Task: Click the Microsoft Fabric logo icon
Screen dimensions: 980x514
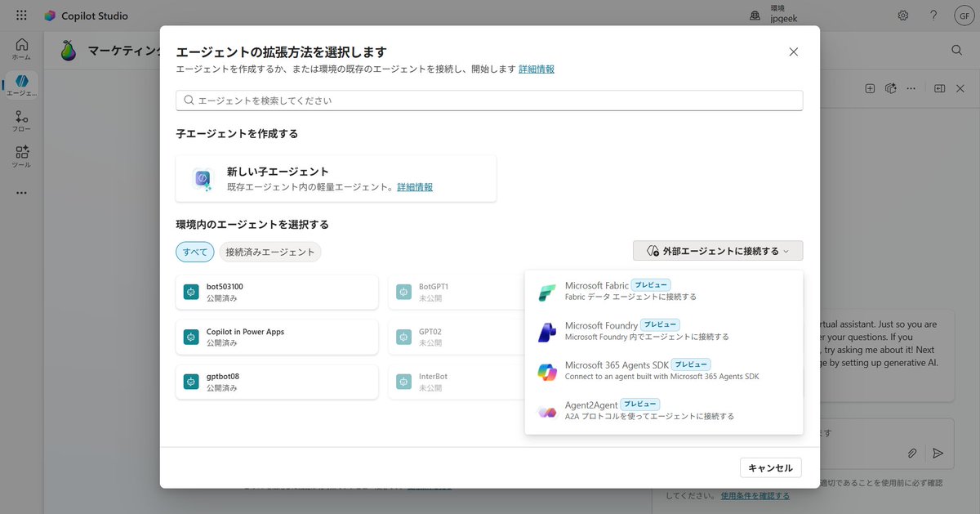Action: click(x=547, y=292)
